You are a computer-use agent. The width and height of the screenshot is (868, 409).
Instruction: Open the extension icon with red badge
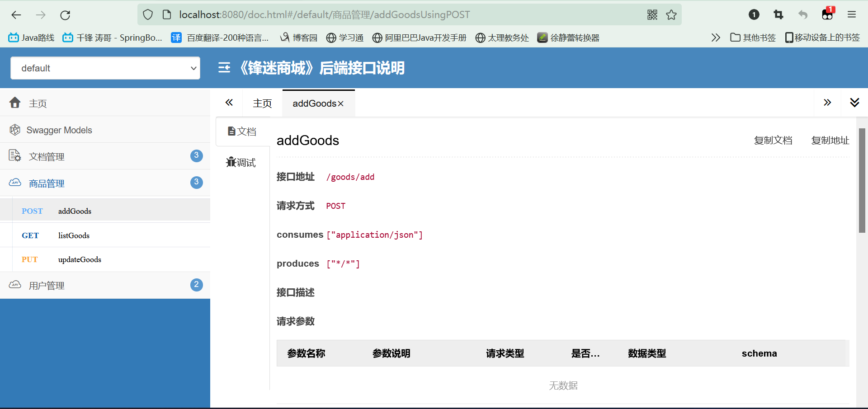point(828,14)
